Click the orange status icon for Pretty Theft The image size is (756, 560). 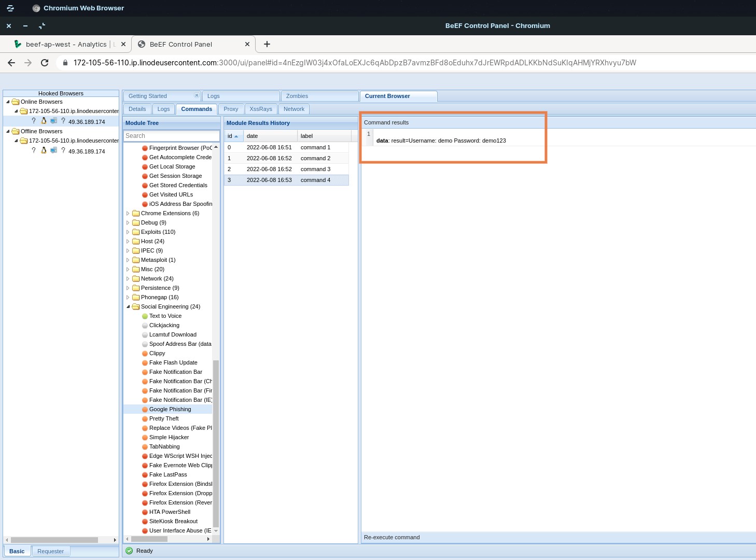(145, 419)
